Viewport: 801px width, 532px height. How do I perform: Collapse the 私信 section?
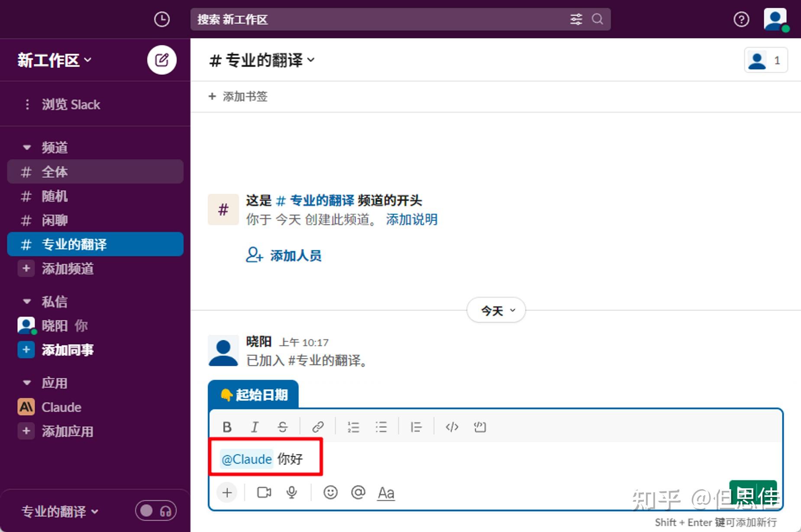[x=27, y=301]
